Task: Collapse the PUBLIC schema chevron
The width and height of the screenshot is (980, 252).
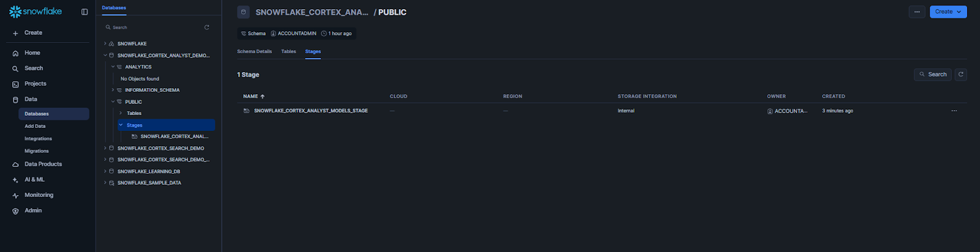Action: 113,102
